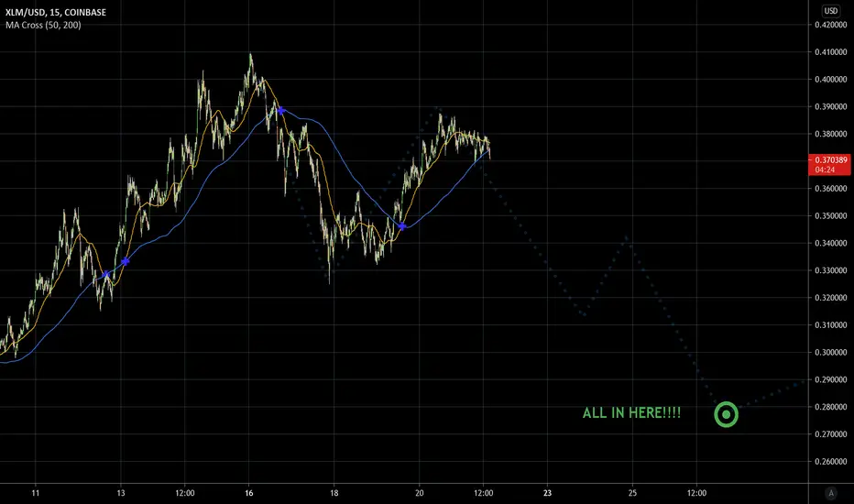The image size is (854, 504).
Task: Click the date label 16 on time axis
Action: pos(249,493)
